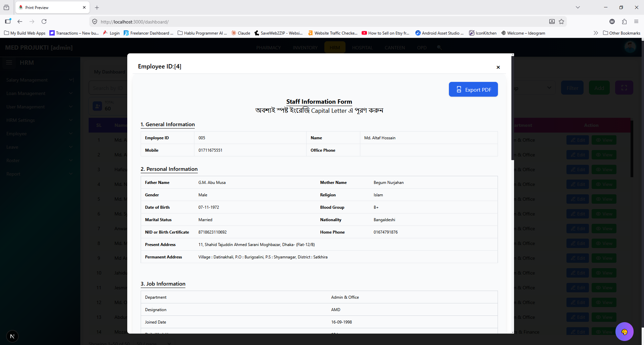Open Other Bookmarks folder
The height and width of the screenshot is (345, 644).
[622, 33]
